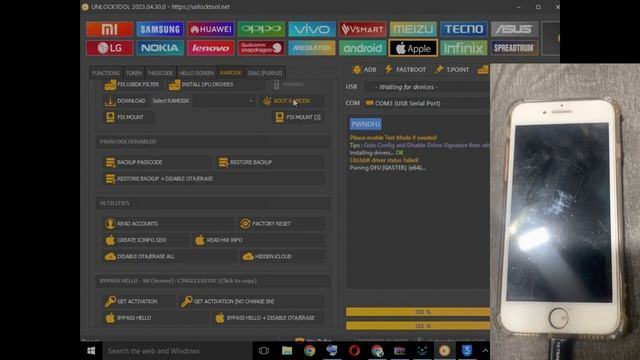
Task: Switch to the Passcode tab
Action: (160, 73)
